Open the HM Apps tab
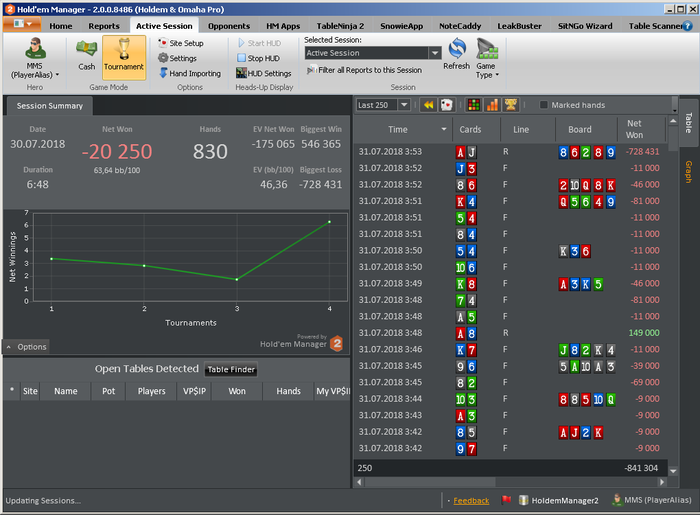The width and height of the screenshot is (700, 515). pos(283,26)
